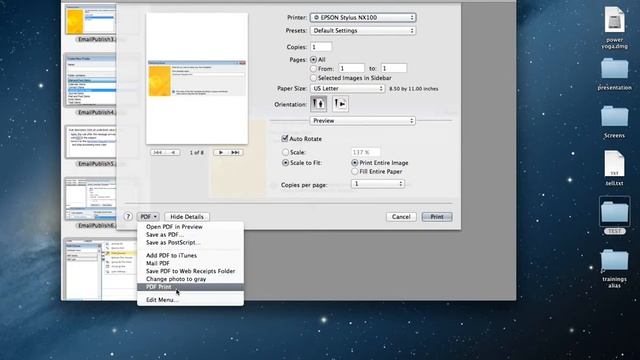Open the Presets Default Settings dropdown
This screenshot has height=360, width=640.
[x=363, y=31]
